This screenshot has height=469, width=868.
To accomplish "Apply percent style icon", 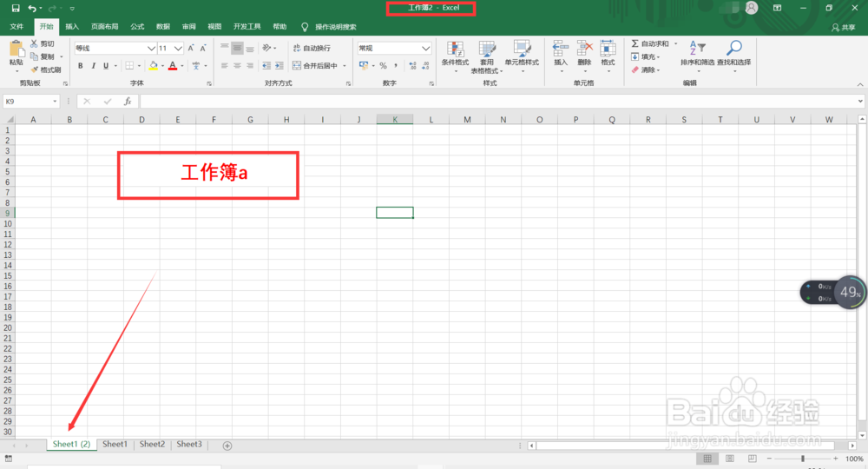I will coord(383,66).
